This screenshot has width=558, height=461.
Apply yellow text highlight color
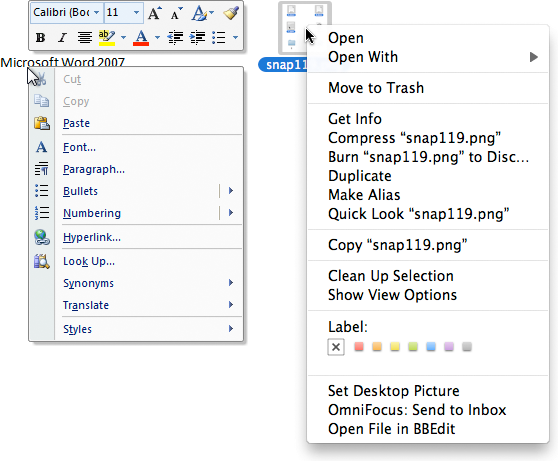106,38
